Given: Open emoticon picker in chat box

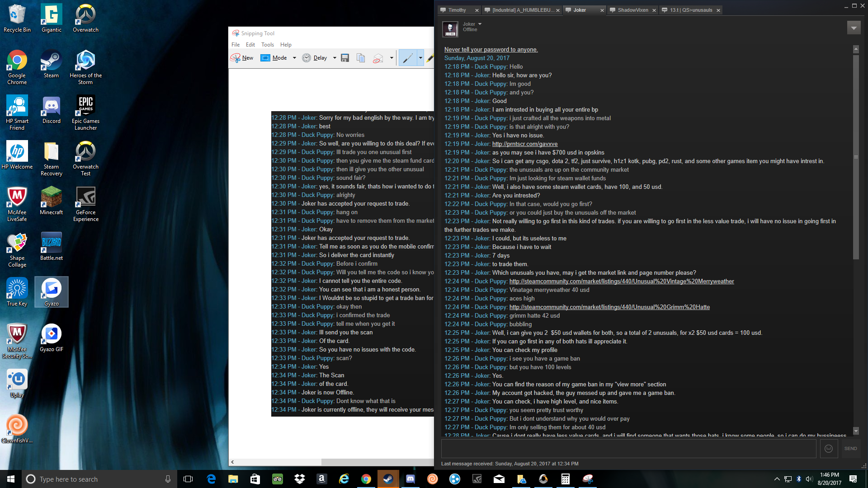Looking at the screenshot, I should point(829,448).
